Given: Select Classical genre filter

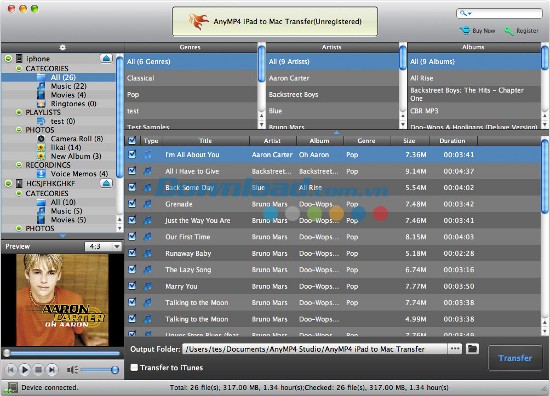Looking at the screenshot, I should (191, 78).
